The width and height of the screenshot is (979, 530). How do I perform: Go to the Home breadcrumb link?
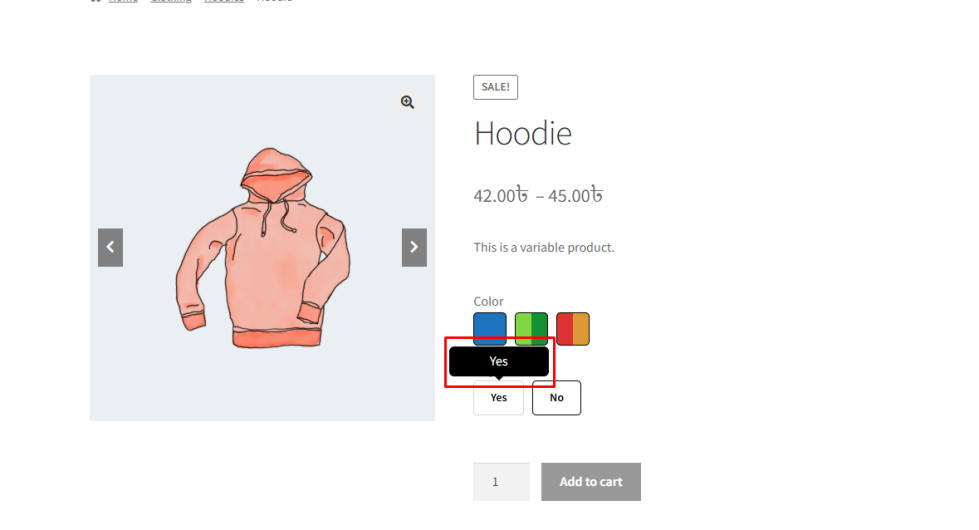click(123, 1)
